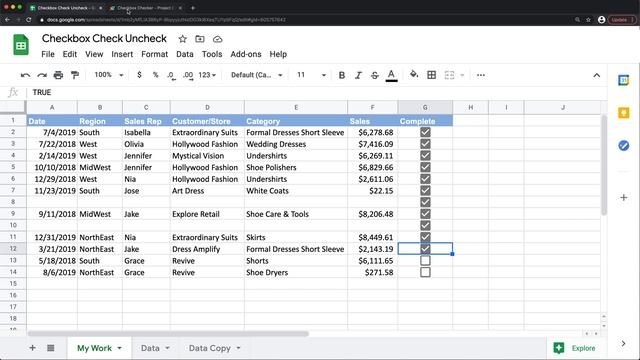Click the Undo icon in the toolbar
Screen dimensions: 640x360
pyautogui.click(x=25, y=75)
